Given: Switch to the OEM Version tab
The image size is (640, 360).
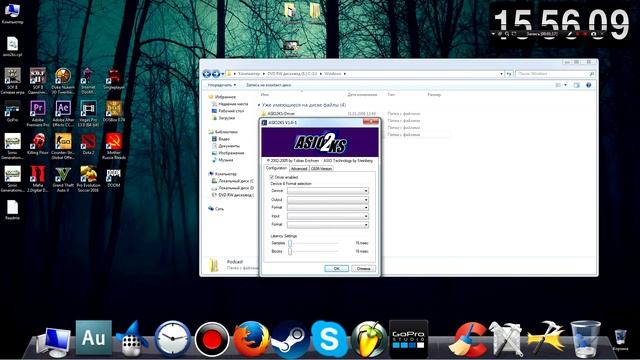Looking at the screenshot, I should [x=321, y=169].
